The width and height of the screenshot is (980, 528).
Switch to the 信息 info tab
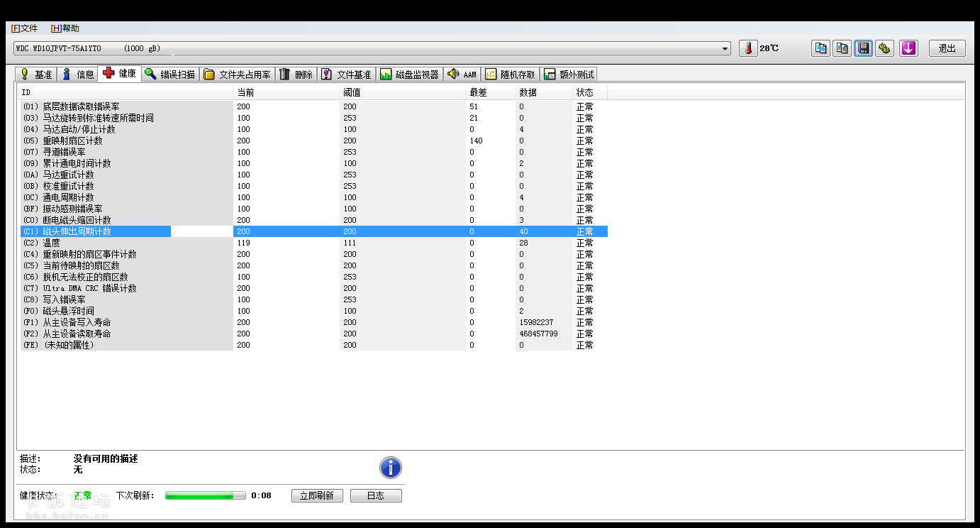(77, 75)
